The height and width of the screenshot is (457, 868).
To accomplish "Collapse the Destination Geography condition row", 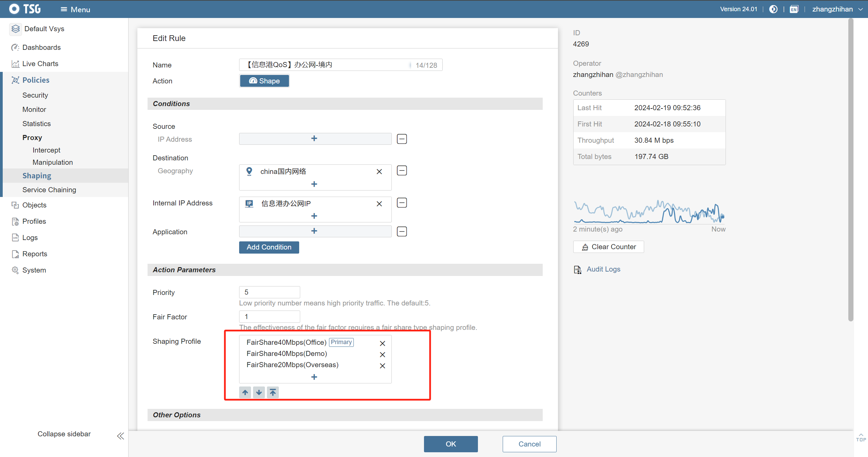I will coord(402,171).
